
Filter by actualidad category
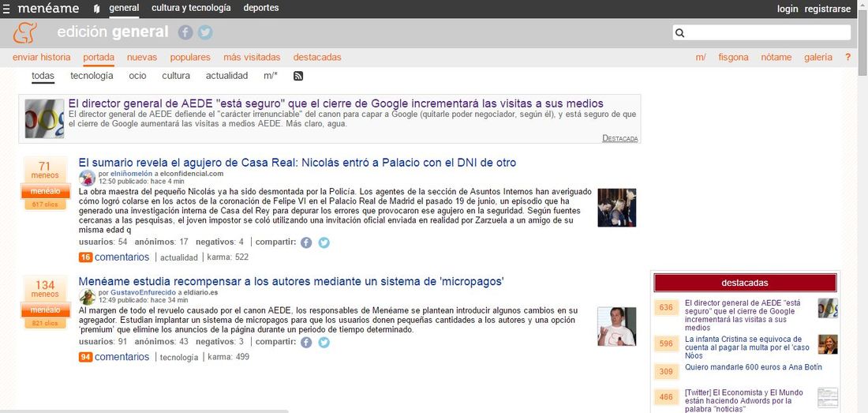pos(227,76)
